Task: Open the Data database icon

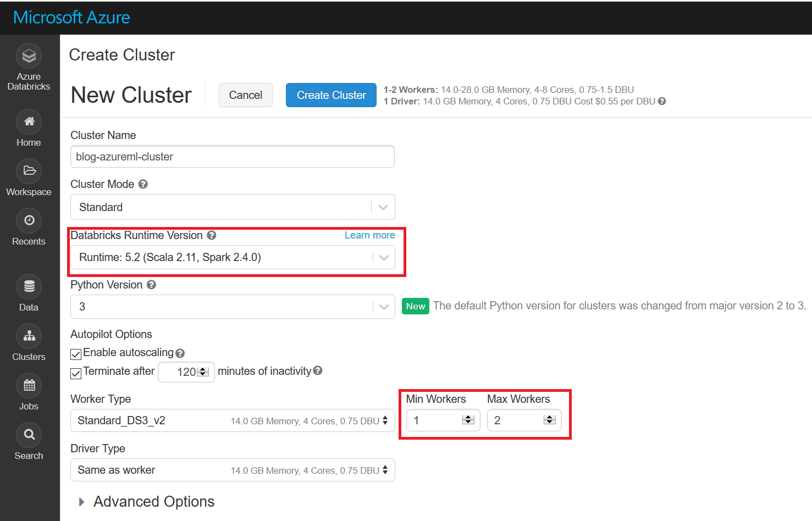Action: [x=29, y=287]
